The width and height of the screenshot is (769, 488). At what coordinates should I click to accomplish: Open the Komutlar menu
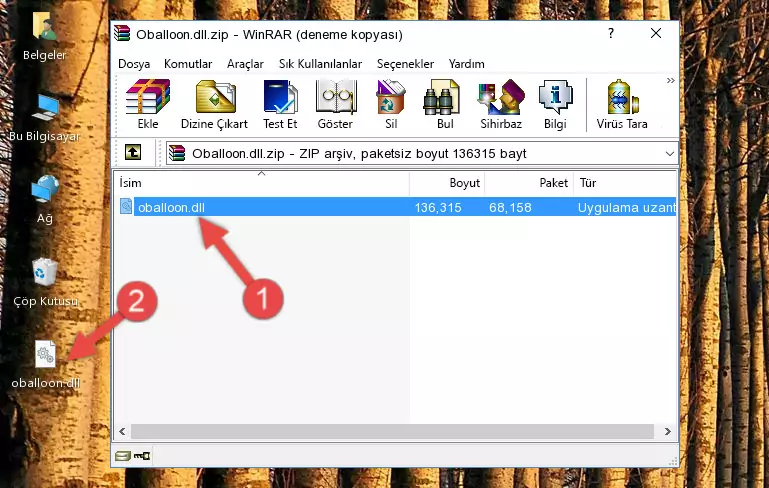(188, 64)
